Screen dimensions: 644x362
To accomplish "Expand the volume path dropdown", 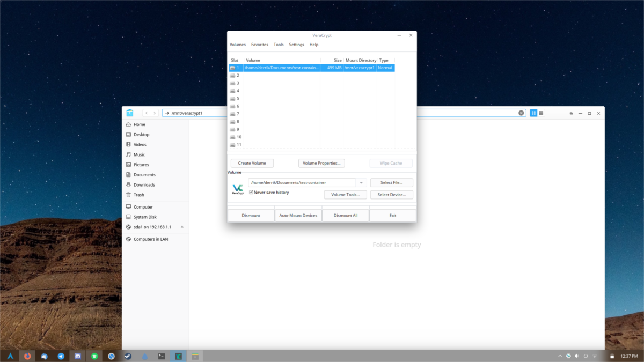I will click(361, 183).
